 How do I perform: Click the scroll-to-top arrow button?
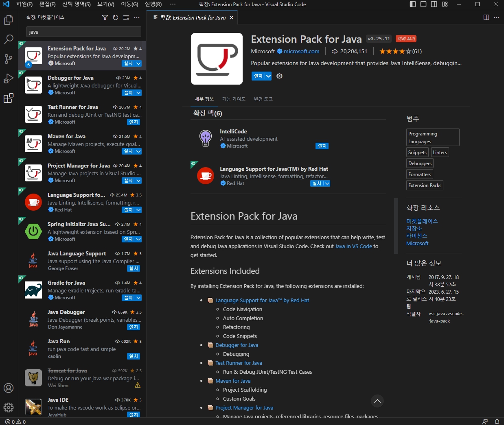(377, 401)
